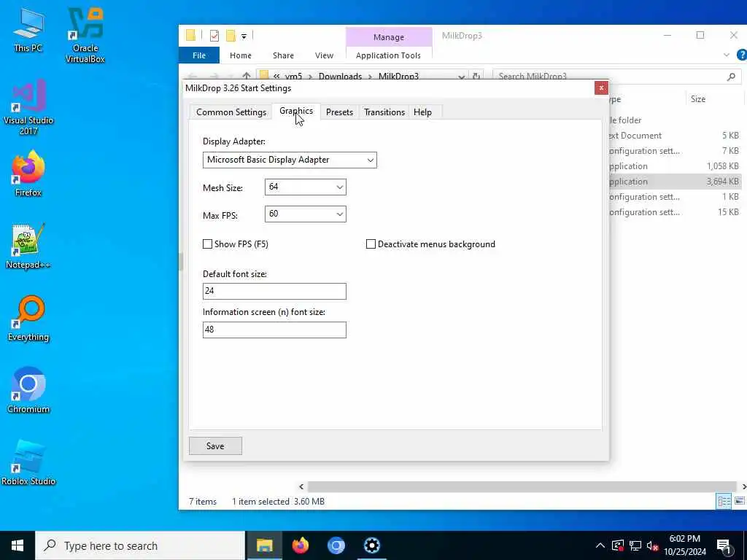Image resolution: width=747 pixels, height=560 pixels.
Task: Click the Explorer horizontal scrollbar track
Action: pos(522,486)
